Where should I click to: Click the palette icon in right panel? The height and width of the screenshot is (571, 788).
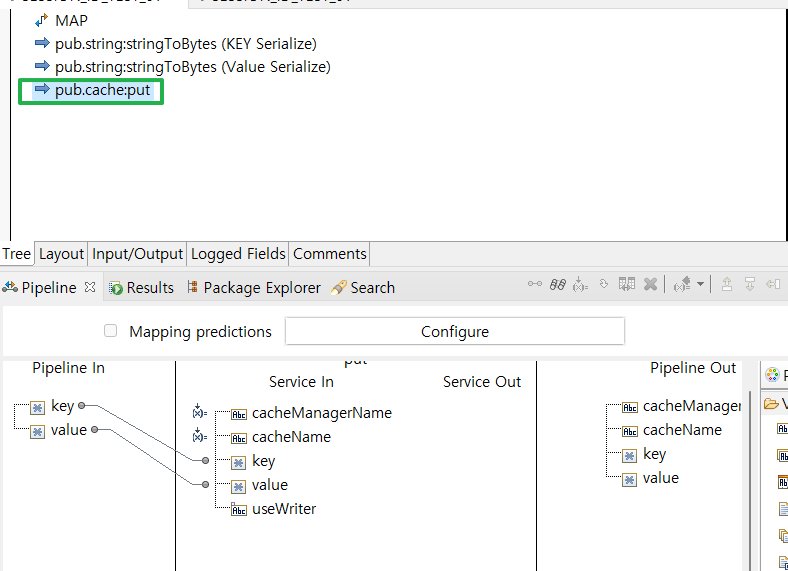pyautogui.click(x=772, y=376)
